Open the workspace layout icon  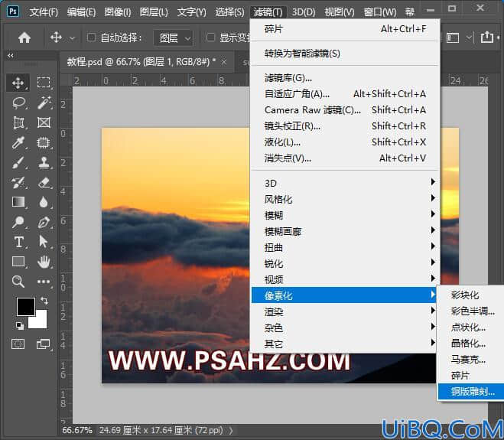click(453, 37)
